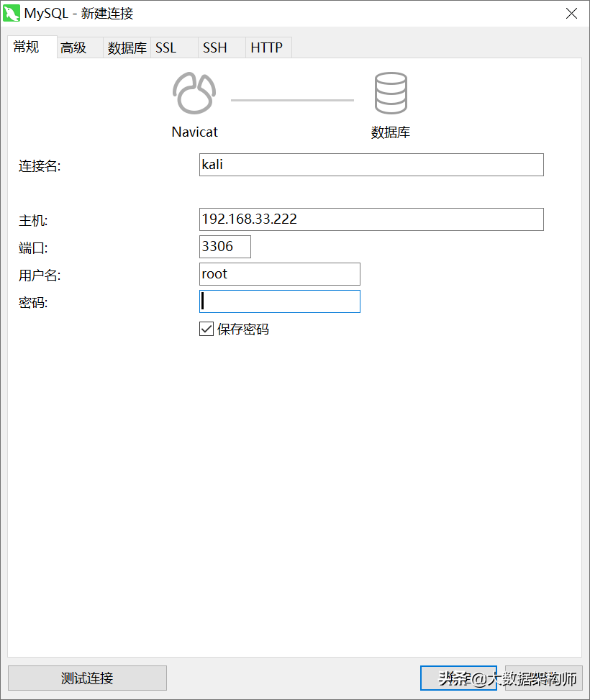Open the HTTP tab
This screenshot has height=700, width=590.
[268, 47]
